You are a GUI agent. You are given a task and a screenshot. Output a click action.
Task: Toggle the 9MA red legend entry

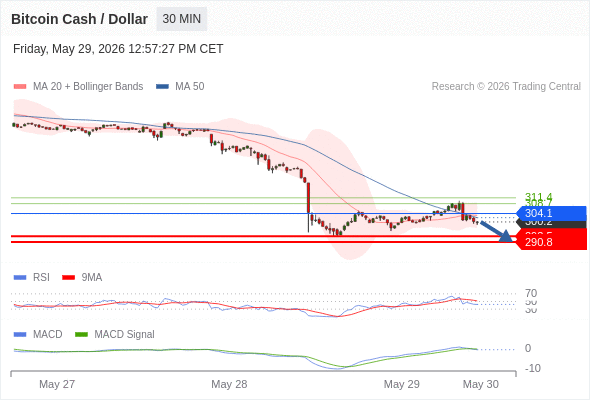tap(82, 277)
